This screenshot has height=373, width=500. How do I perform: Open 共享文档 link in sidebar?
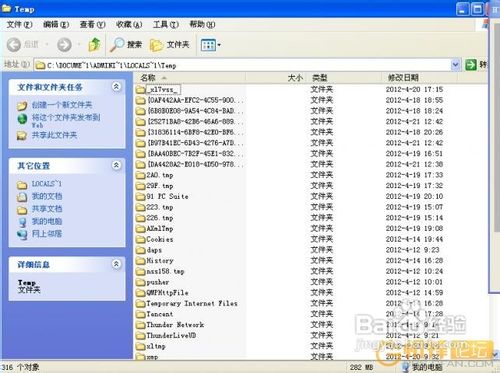point(47,209)
